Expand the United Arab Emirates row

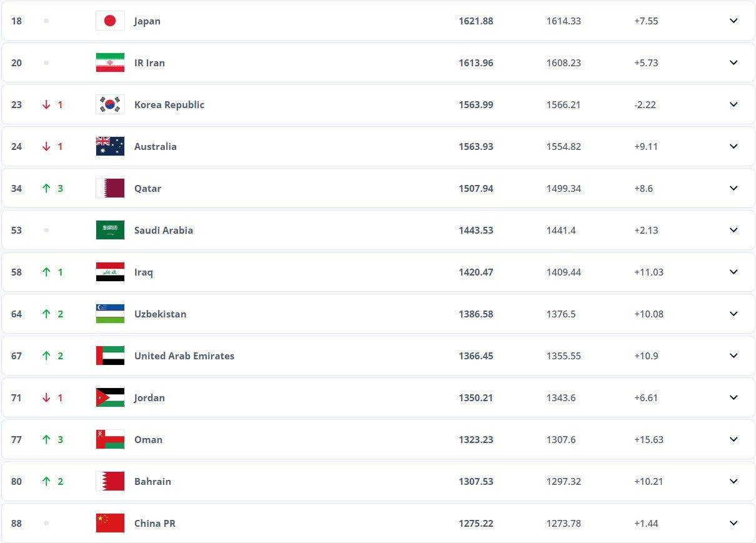click(734, 356)
